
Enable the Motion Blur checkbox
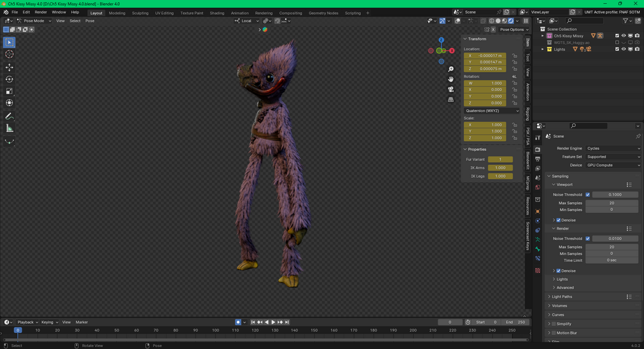[x=554, y=333]
